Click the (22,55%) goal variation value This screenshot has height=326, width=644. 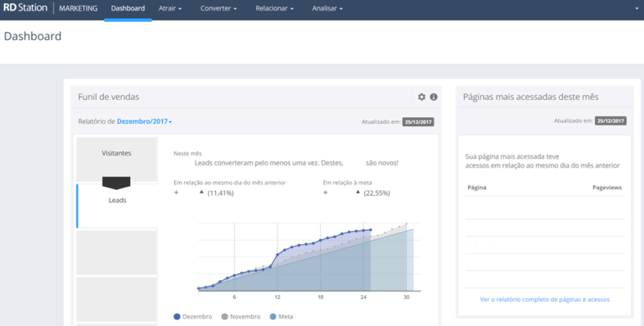[376, 193]
